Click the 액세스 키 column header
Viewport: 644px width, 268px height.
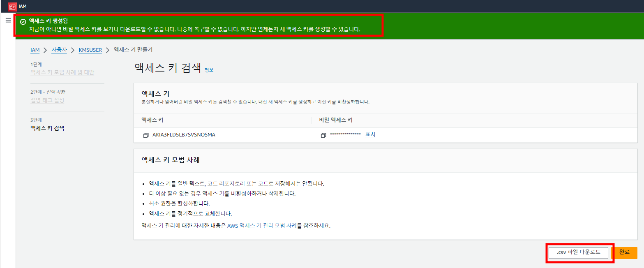pyautogui.click(x=152, y=120)
